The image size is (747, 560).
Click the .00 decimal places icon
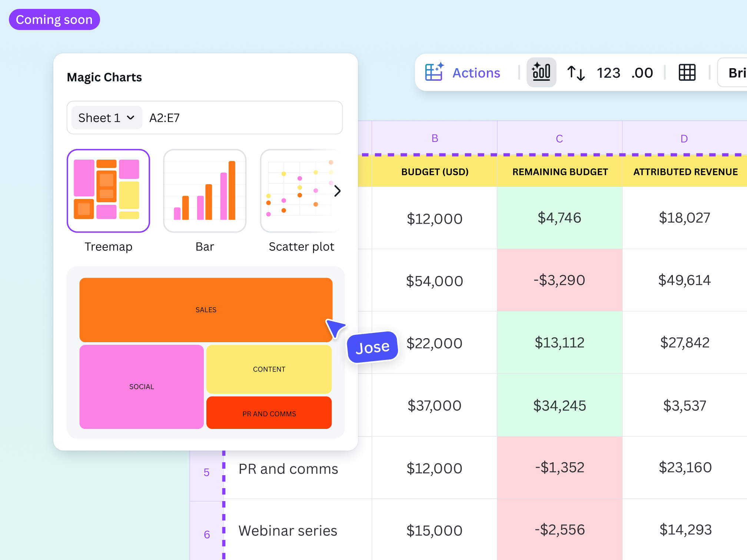642,73
